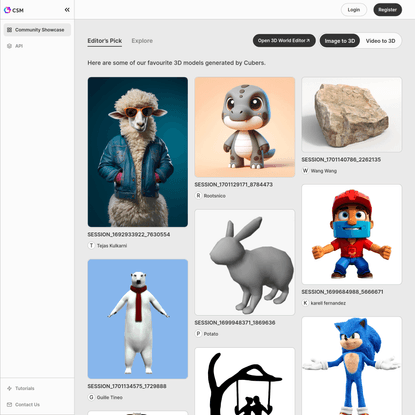Open the rock model thumbnail

point(352,115)
